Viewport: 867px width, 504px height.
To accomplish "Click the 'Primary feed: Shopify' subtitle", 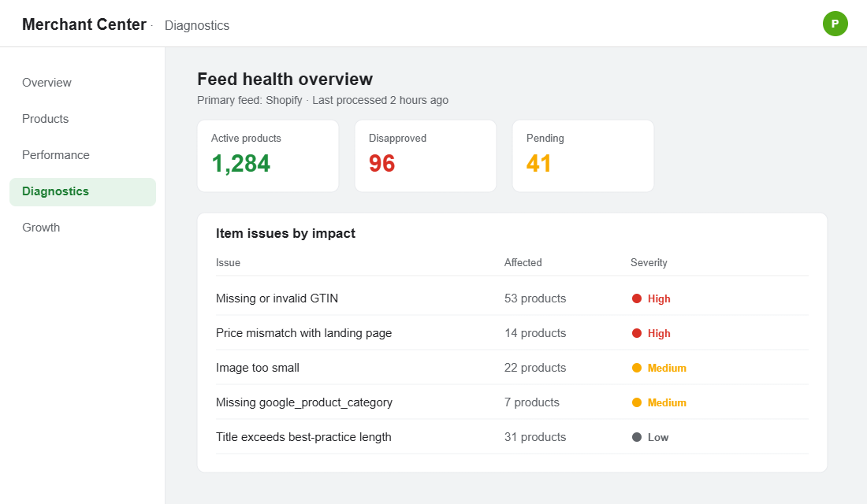I will (250, 100).
